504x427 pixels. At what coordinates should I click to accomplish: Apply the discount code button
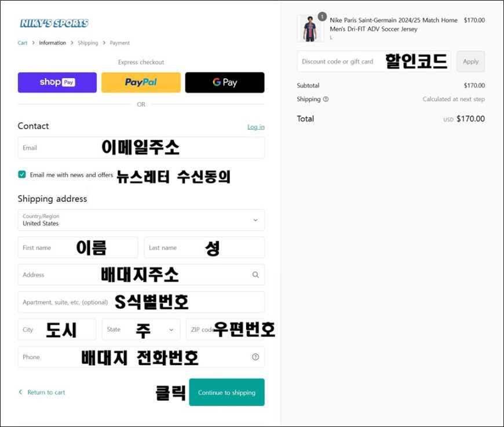click(470, 61)
